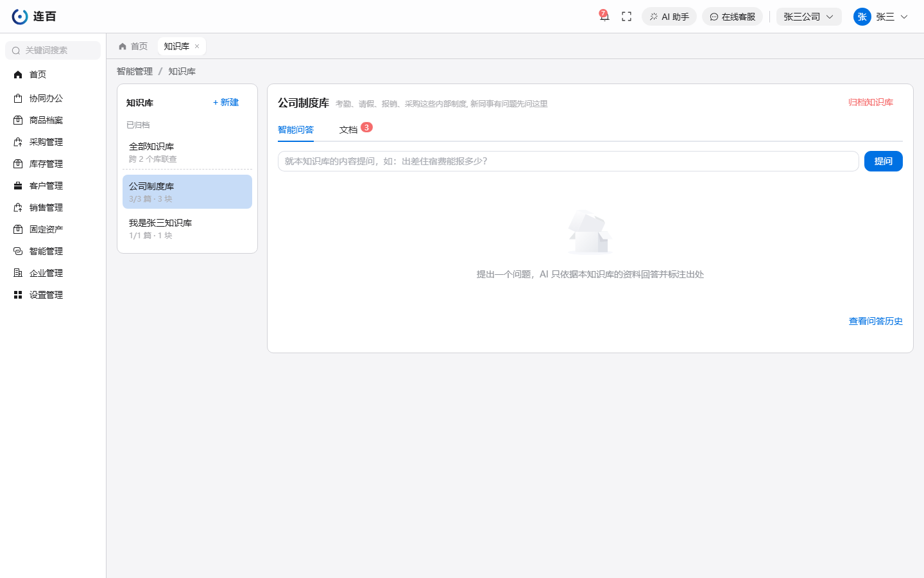
Task: Click the 库存管理 sidebar icon
Action: pos(18,164)
